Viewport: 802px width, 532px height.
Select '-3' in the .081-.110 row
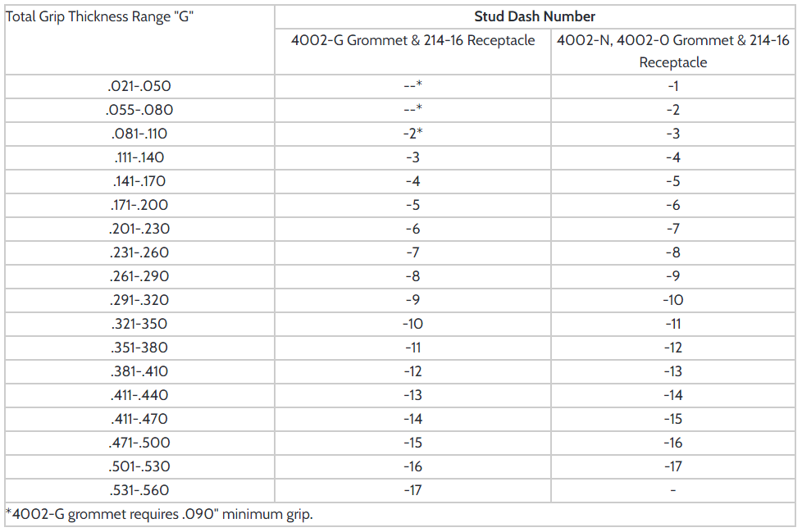(672, 134)
